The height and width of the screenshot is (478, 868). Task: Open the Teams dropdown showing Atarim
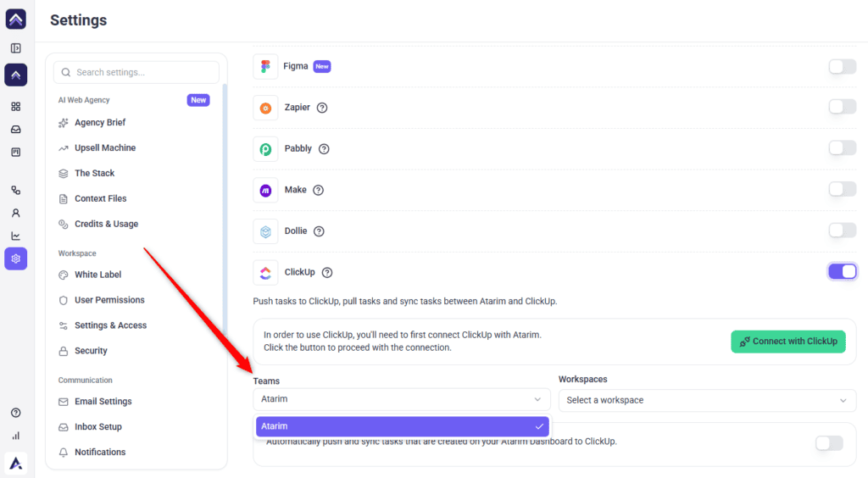[x=402, y=399]
